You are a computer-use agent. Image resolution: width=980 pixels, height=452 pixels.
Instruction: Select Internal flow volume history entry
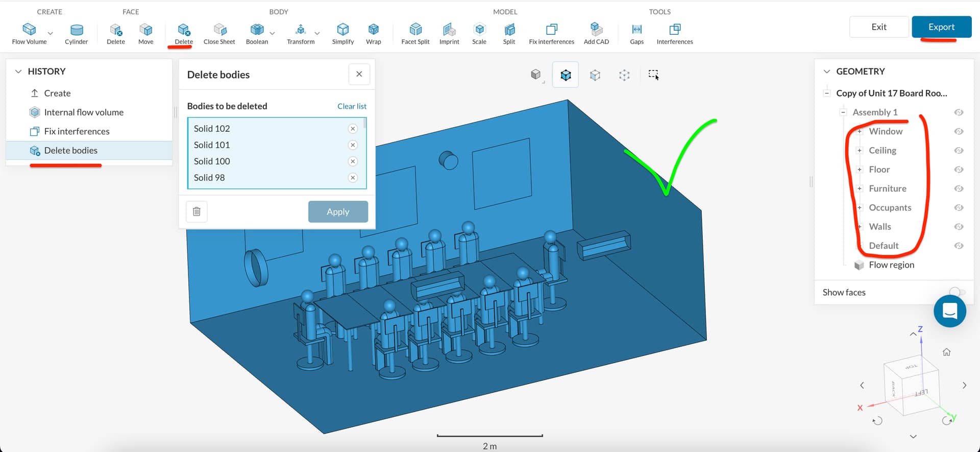point(84,112)
